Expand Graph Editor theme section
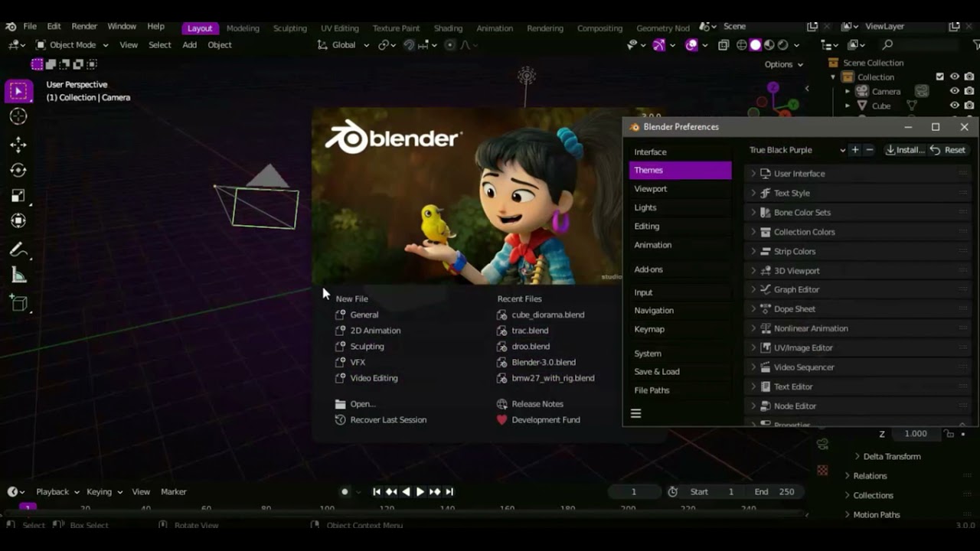 point(857,290)
